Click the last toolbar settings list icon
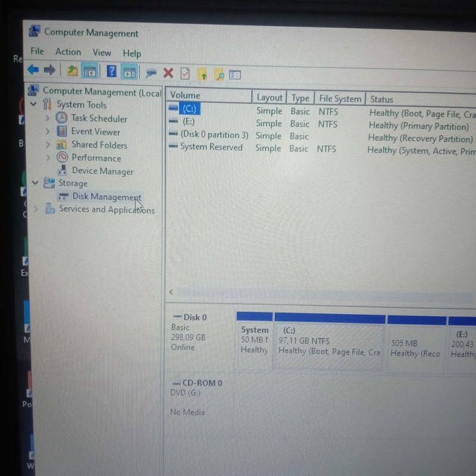The width and height of the screenshot is (476, 476). pos(234,75)
